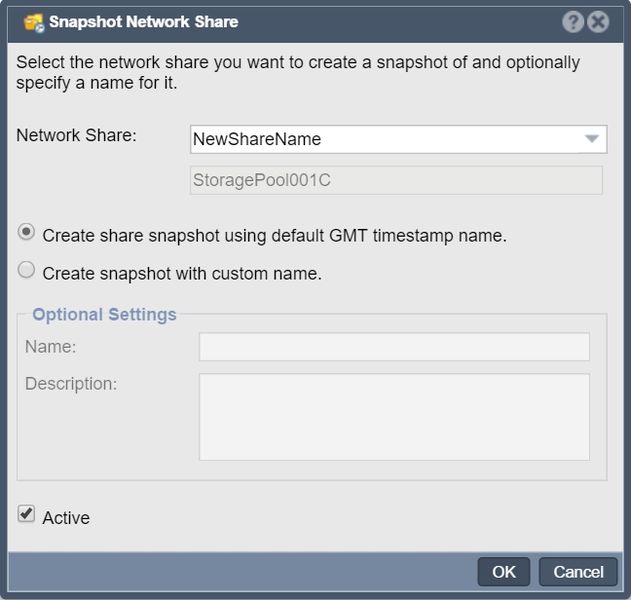Click the Description: label
This screenshot has width=631, height=600.
point(71,384)
